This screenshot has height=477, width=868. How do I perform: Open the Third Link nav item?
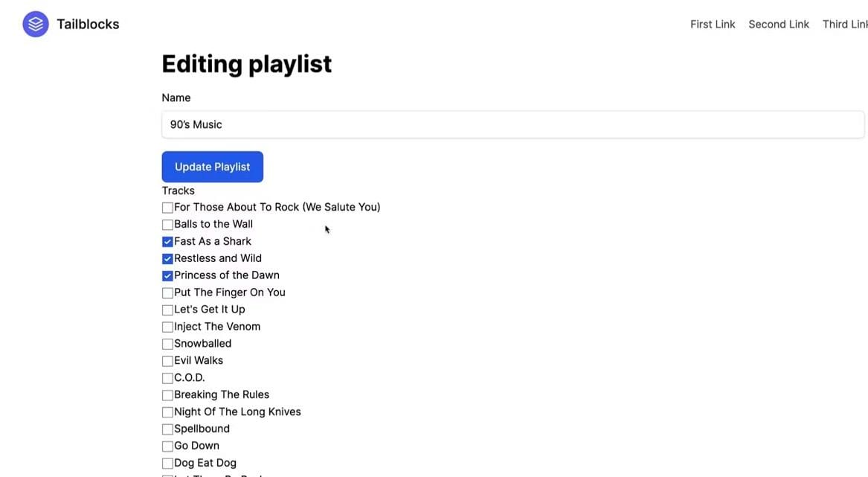coord(845,25)
